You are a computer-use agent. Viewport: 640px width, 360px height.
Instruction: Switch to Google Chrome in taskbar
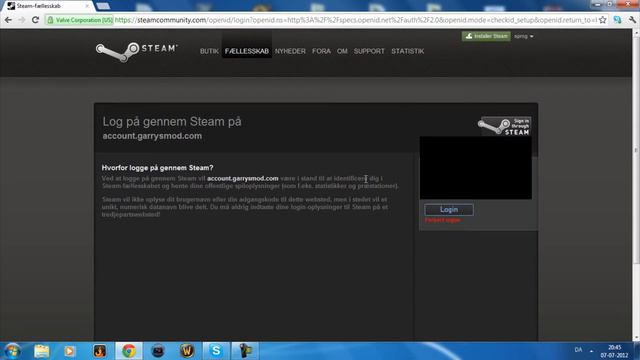point(129,351)
